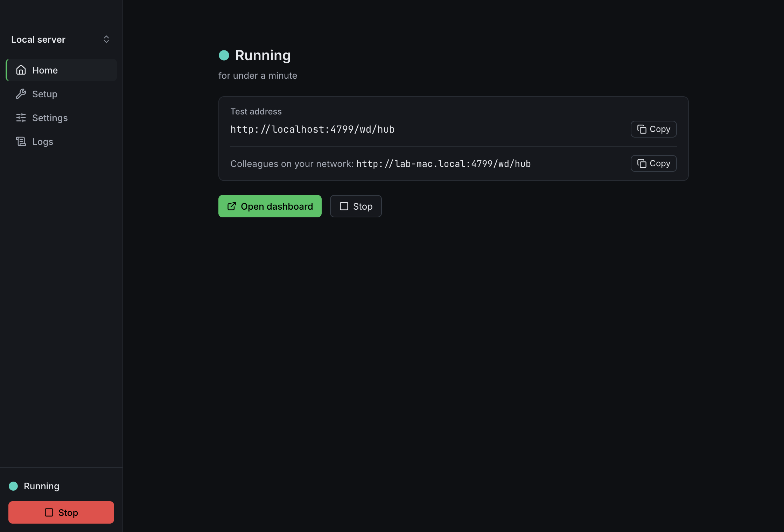Click Open dashboard button
Image resolution: width=784 pixels, height=532 pixels.
pyautogui.click(x=270, y=206)
